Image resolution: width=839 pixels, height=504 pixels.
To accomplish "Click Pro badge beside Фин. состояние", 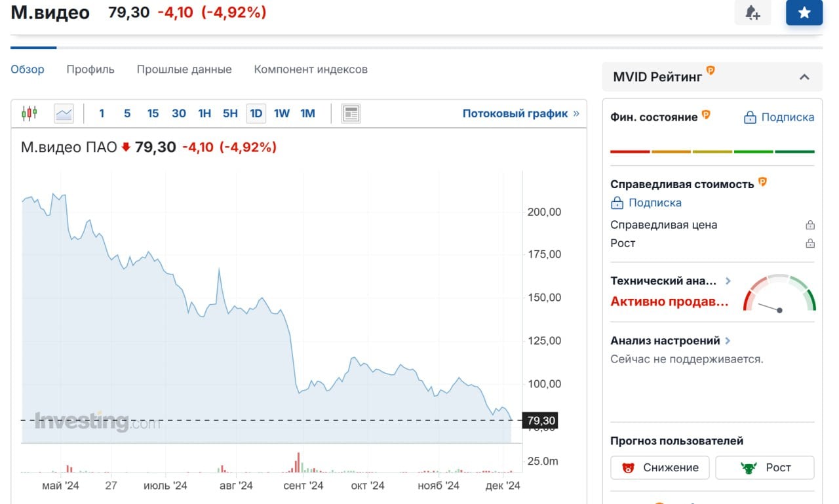I will point(706,115).
